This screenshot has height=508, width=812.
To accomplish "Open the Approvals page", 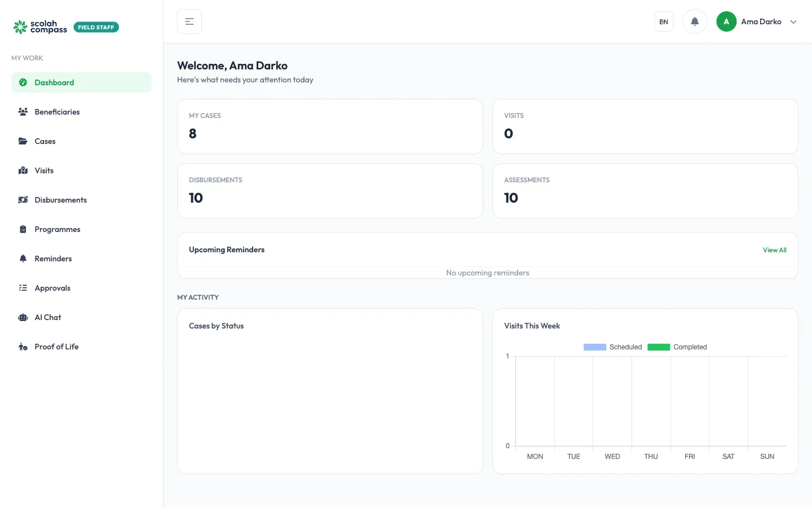I will click(81, 288).
